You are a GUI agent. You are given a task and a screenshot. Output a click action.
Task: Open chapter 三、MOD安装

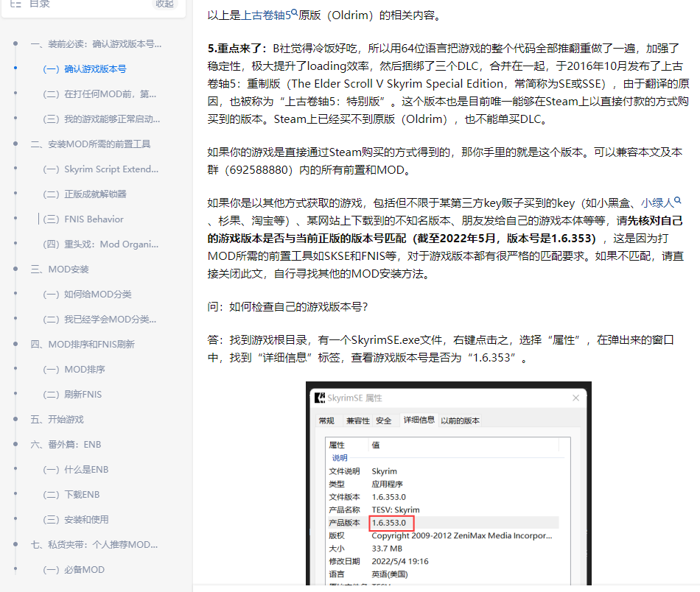[61, 269]
